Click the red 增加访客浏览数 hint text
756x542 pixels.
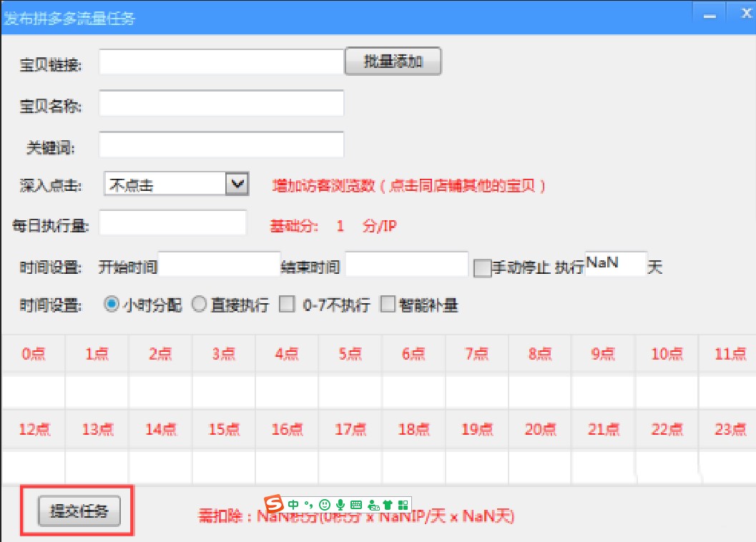pyautogui.click(x=409, y=186)
